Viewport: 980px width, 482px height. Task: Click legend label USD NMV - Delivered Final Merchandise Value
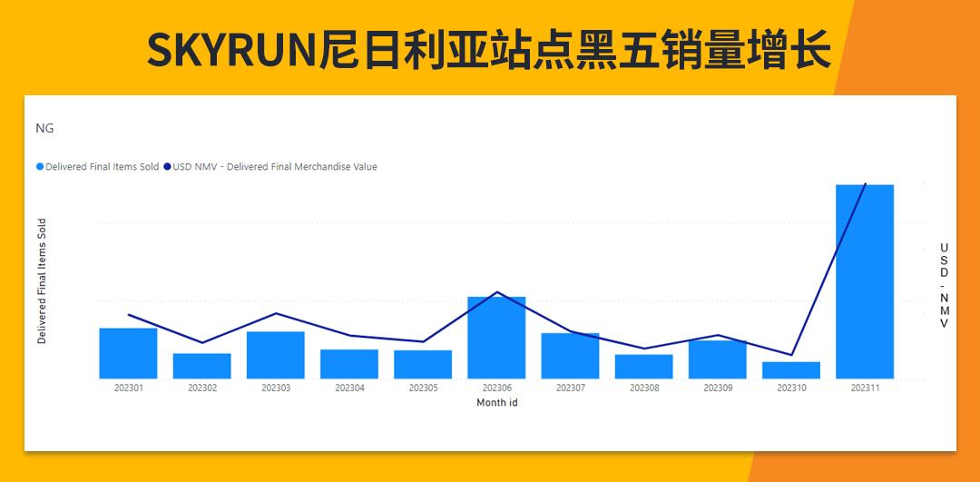[275, 167]
